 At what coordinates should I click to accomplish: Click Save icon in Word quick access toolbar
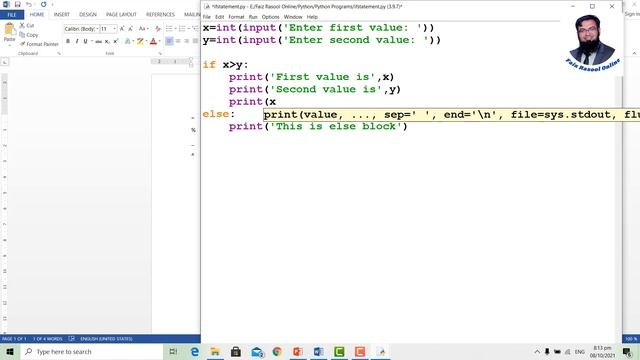tap(18, 4)
